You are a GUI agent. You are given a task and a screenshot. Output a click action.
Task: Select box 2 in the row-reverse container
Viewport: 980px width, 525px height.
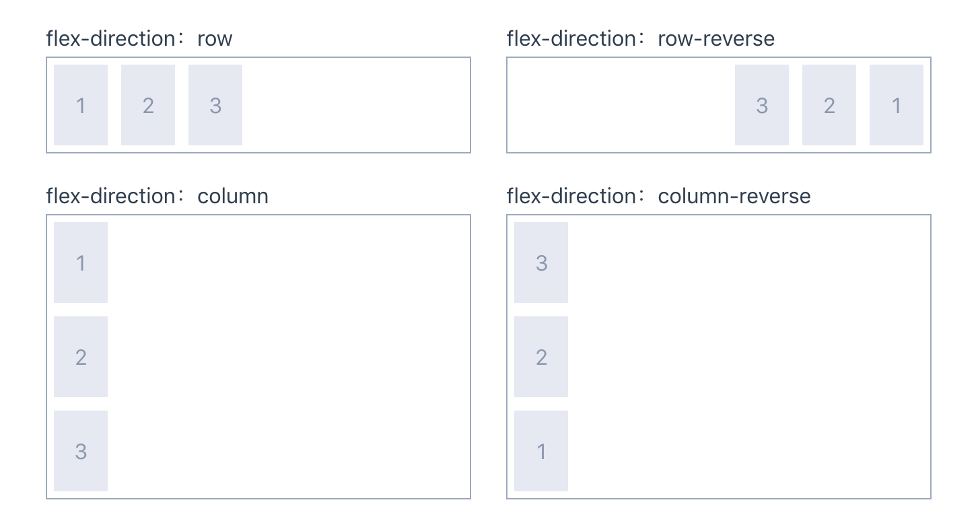pyautogui.click(x=829, y=105)
